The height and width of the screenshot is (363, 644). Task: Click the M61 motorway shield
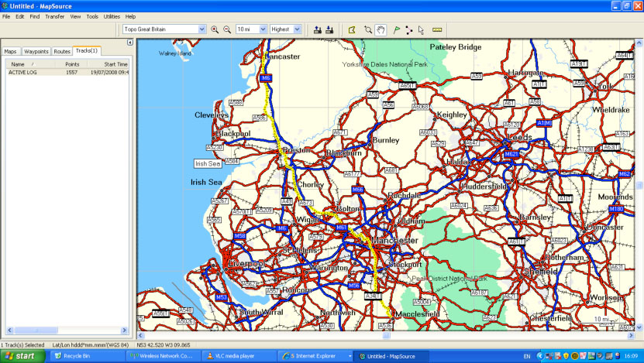342,228
